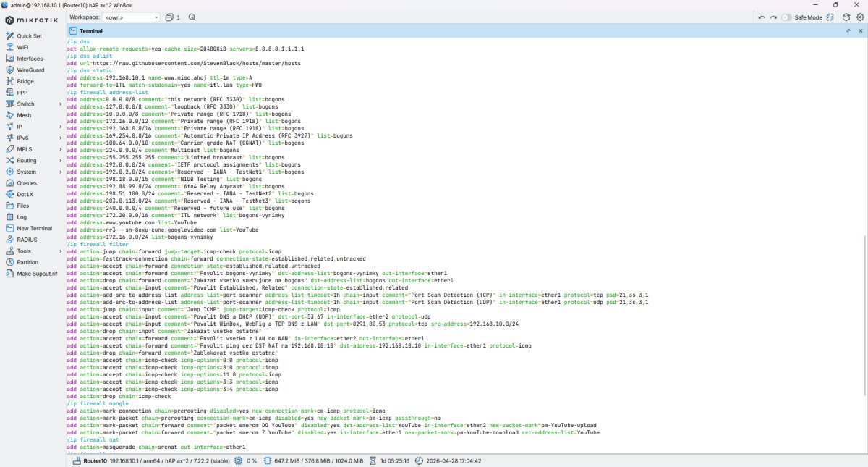The image size is (868, 467).
Task: Detach the Terminal window with the pin icon
Action: (848, 31)
